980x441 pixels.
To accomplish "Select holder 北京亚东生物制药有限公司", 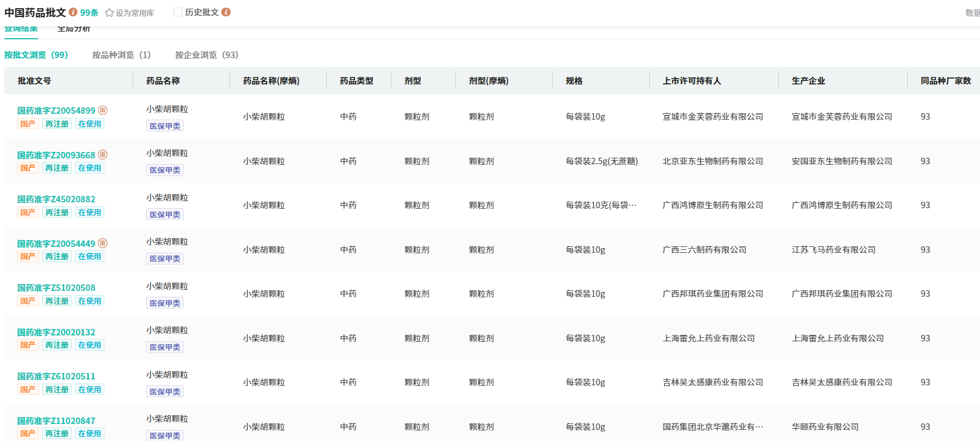I will (713, 161).
